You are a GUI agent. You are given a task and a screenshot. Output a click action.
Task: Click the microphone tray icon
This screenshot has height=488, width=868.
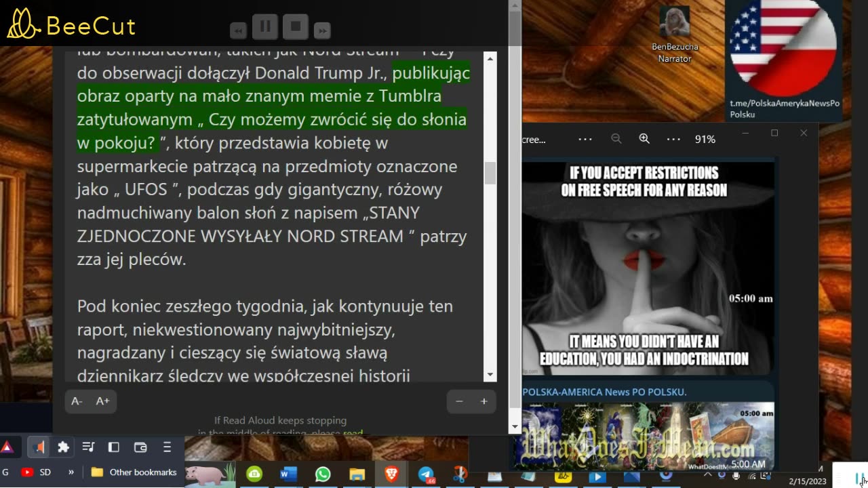pyautogui.click(x=736, y=476)
